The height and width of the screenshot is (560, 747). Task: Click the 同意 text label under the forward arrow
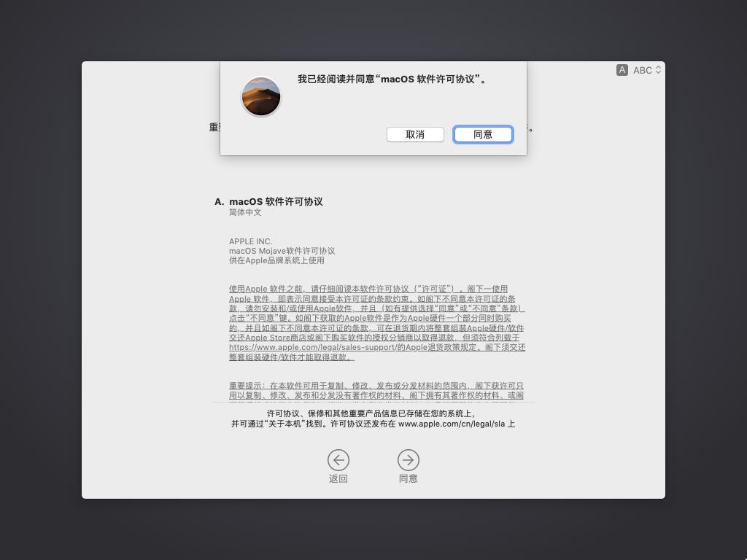click(x=409, y=478)
